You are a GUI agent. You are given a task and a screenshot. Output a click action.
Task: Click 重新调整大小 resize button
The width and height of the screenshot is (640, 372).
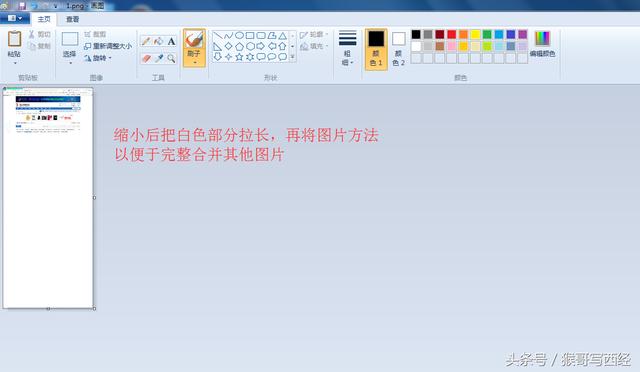[x=108, y=46]
